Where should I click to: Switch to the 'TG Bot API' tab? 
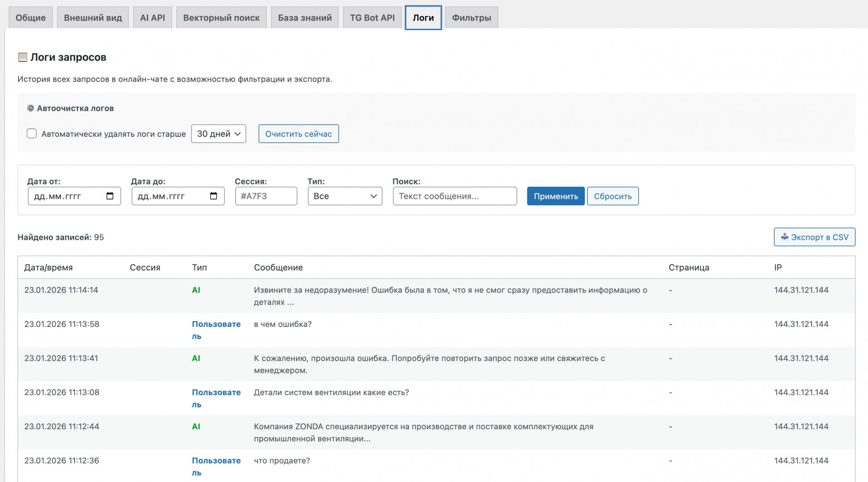372,18
